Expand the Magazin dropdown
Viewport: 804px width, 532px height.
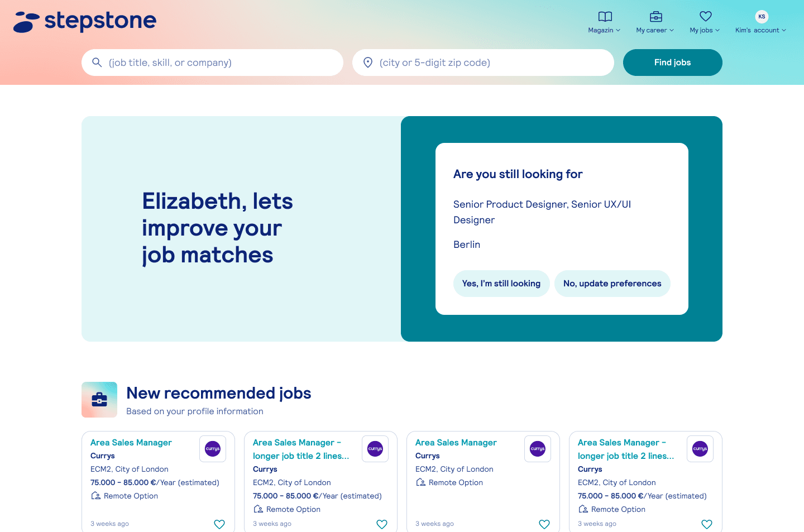tap(604, 30)
